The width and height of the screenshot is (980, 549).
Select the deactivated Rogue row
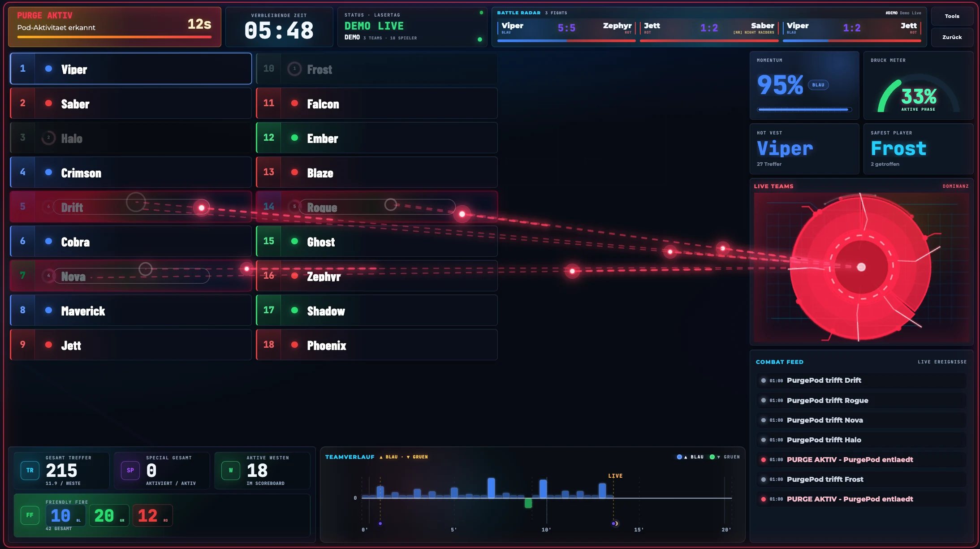[x=377, y=207]
